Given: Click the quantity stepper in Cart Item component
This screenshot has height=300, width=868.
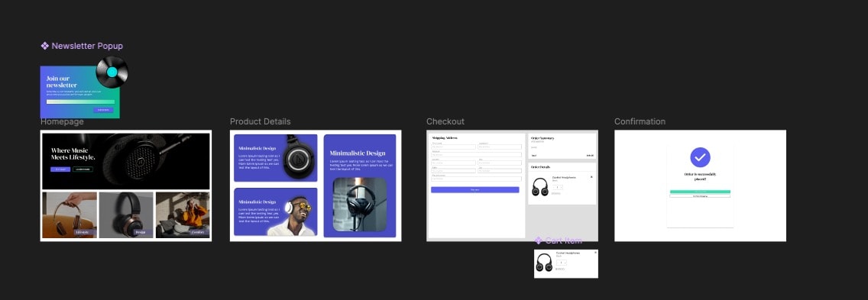Looking at the screenshot, I should 562,263.
